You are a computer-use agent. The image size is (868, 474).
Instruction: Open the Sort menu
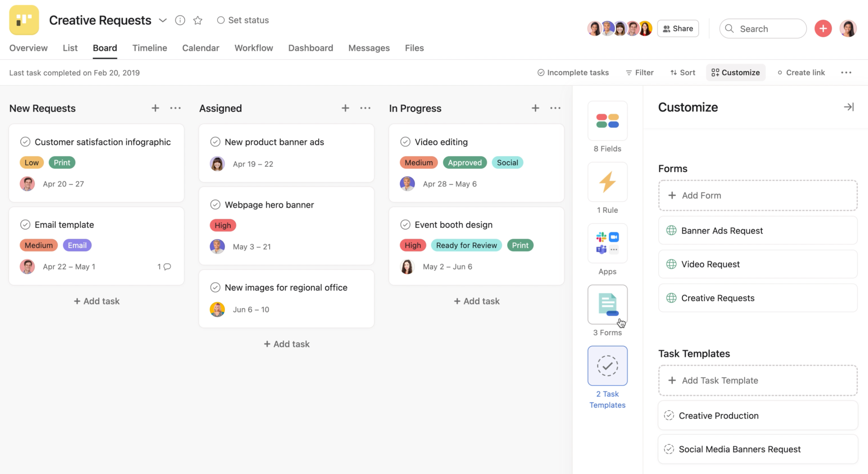pyautogui.click(x=683, y=72)
